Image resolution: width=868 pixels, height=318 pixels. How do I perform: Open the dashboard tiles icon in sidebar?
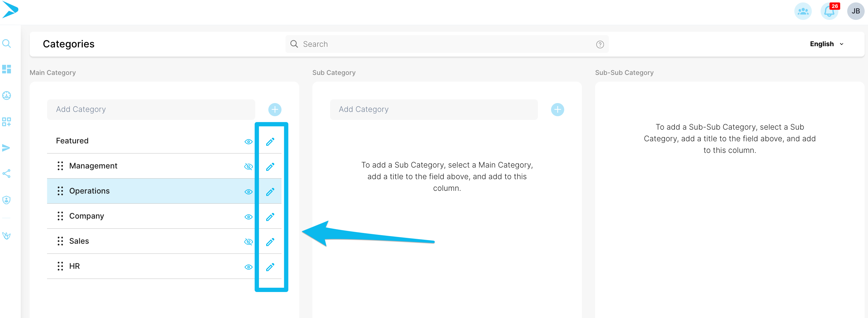click(x=6, y=69)
